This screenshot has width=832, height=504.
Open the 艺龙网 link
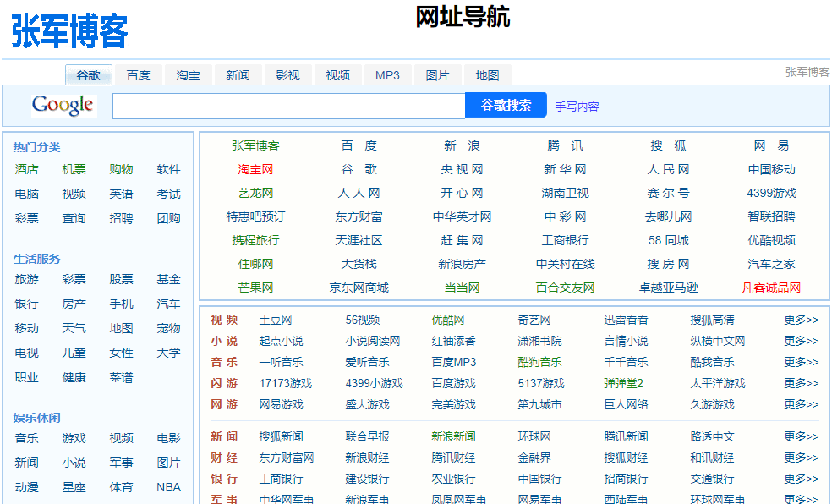click(x=255, y=193)
